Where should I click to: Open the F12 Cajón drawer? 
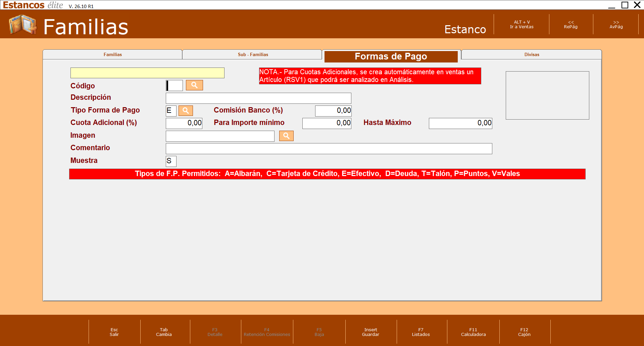click(524, 332)
